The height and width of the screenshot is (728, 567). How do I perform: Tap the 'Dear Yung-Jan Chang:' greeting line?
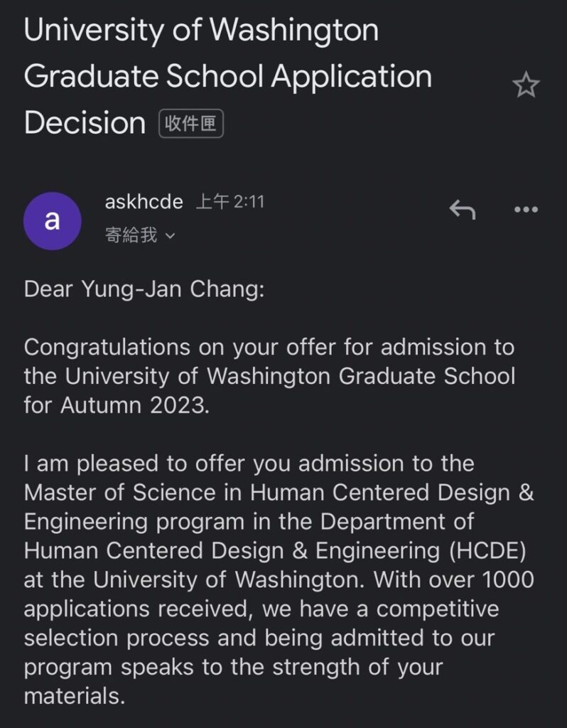coord(144,289)
